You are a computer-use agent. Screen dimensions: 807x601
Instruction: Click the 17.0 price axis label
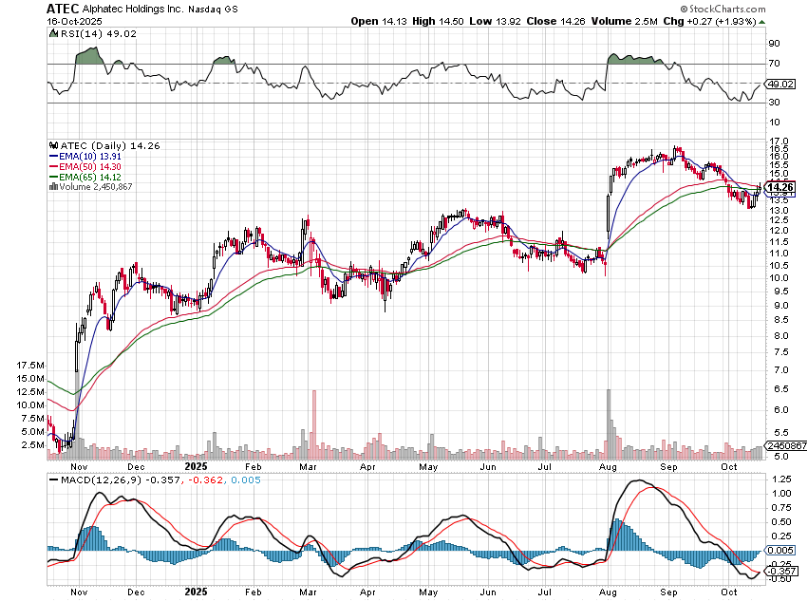pos(779,141)
